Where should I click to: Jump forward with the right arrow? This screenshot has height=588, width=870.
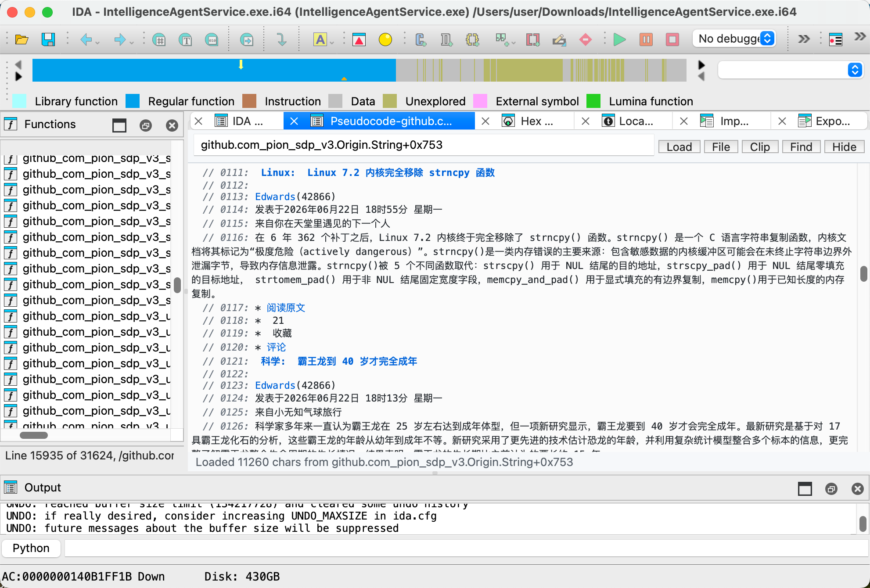119,40
